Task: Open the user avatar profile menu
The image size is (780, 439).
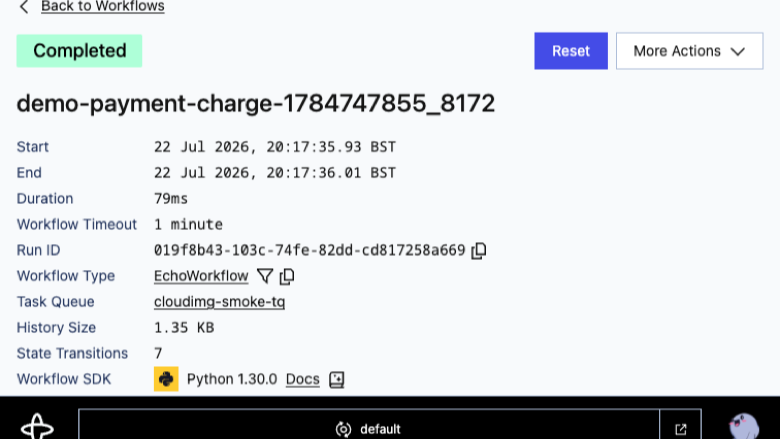Action: click(x=744, y=426)
